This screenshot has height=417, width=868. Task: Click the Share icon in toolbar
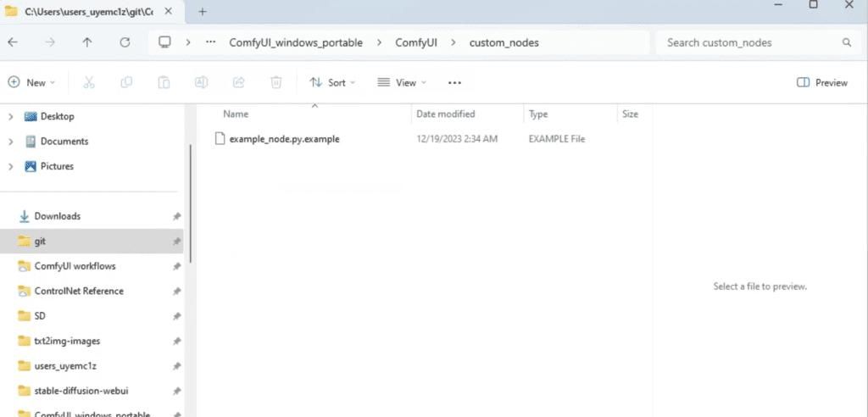click(x=238, y=82)
